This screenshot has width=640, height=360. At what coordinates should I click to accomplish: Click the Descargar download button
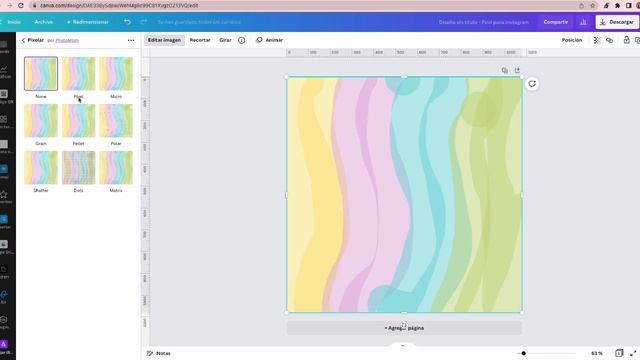[x=617, y=22]
